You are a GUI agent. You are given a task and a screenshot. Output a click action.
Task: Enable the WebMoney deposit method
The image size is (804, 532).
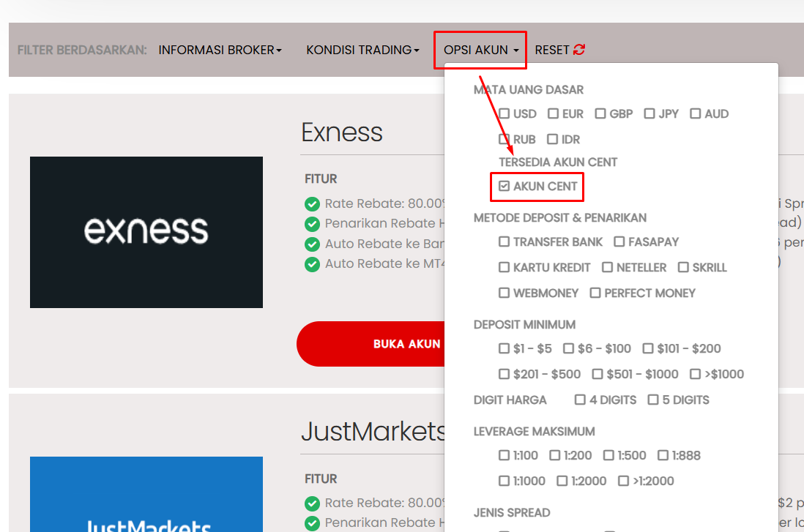(x=504, y=293)
